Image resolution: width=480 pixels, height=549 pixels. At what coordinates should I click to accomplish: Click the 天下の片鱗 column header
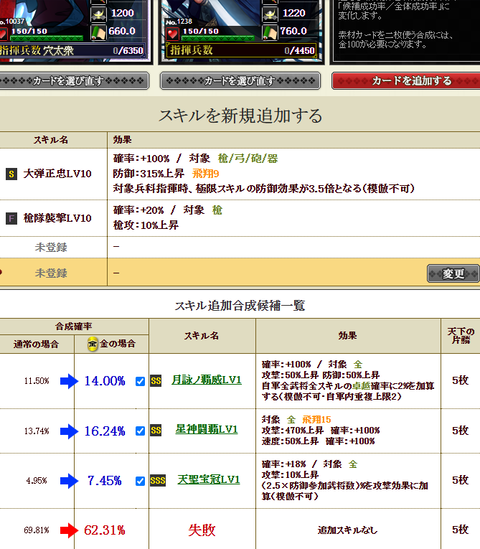pos(461,336)
